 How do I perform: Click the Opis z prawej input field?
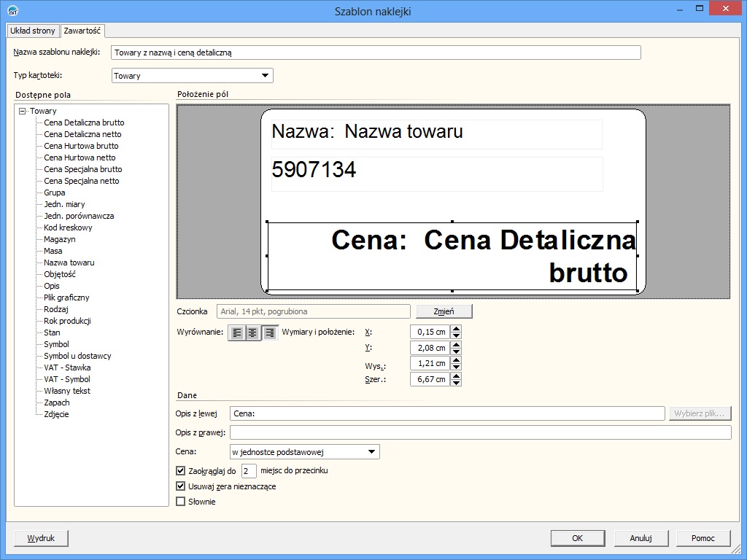(x=480, y=432)
